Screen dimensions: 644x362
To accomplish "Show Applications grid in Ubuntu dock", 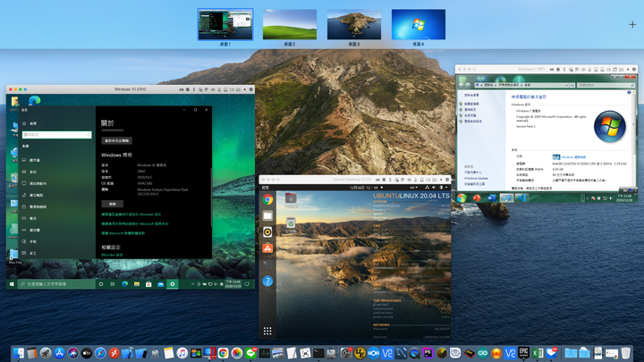I will [267, 331].
